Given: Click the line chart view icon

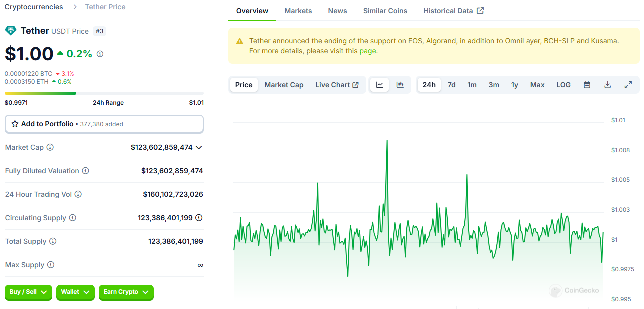Looking at the screenshot, I should tap(379, 85).
